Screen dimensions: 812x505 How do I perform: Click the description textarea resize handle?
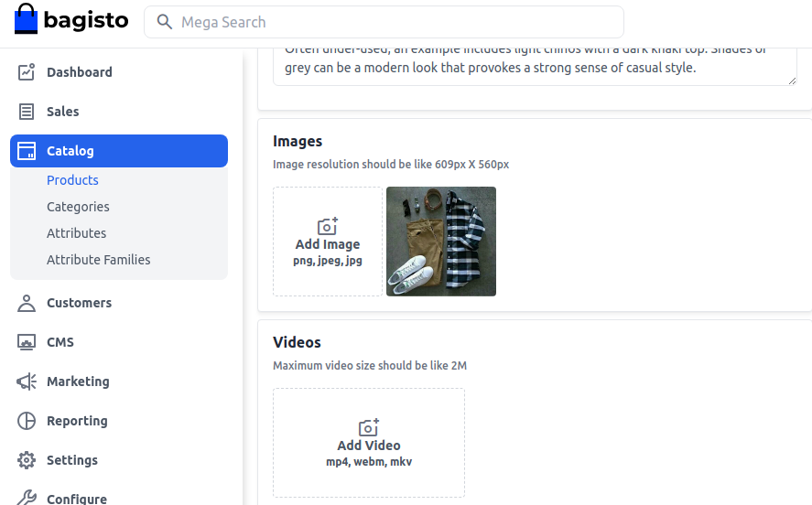(x=792, y=81)
